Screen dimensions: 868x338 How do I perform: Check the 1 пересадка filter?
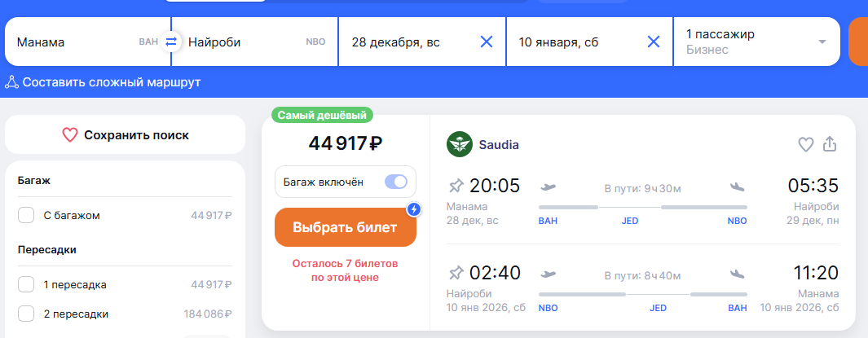[x=26, y=284]
